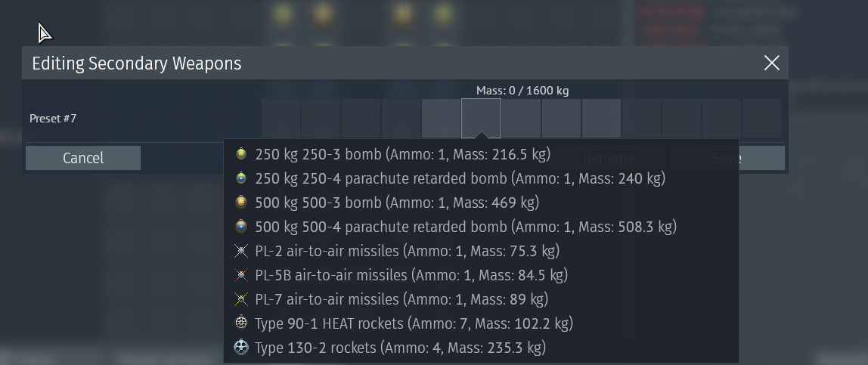The width and height of the screenshot is (868, 365).
Task: Close the Editing Secondary Weapons dialog
Action: [772, 63]
